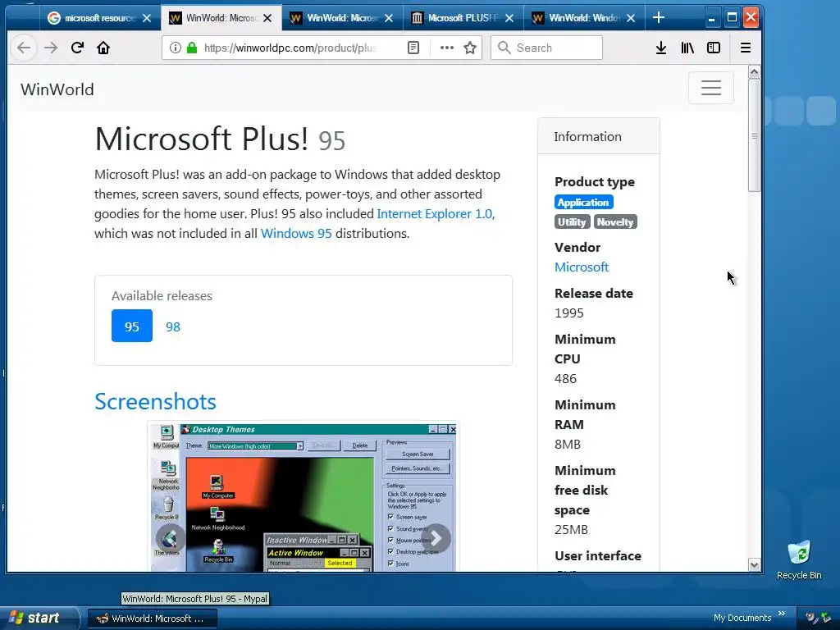Click the 1995 release date value
The width and height of the screenshot is (840, 630).
pyautogui.click(x=569, y=313)
